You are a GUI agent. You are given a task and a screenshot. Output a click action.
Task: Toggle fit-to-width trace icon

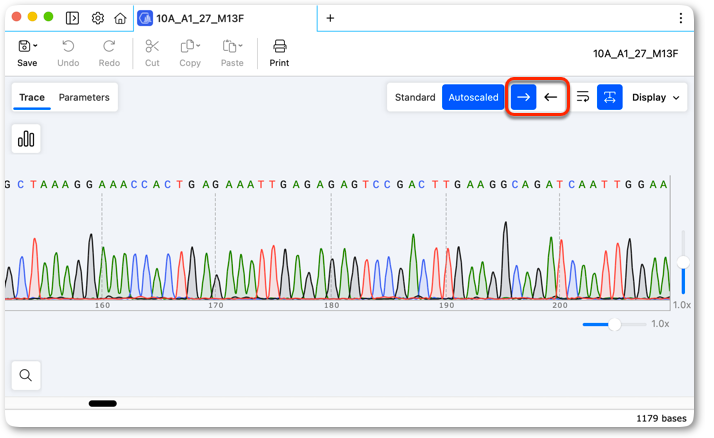pos(610,97)
